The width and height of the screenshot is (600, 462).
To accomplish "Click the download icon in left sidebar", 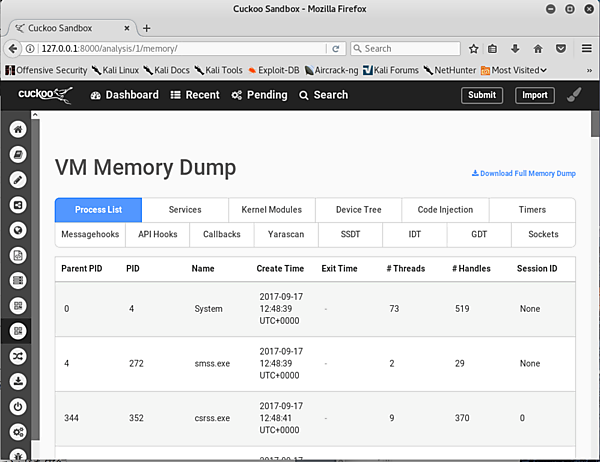I will pos(17,381).
